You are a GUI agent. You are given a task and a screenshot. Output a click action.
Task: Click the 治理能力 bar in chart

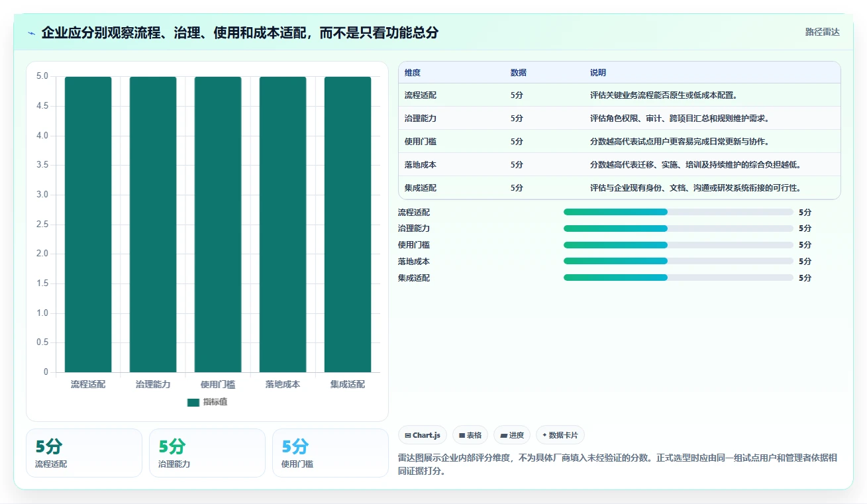[x=153, y=225]
